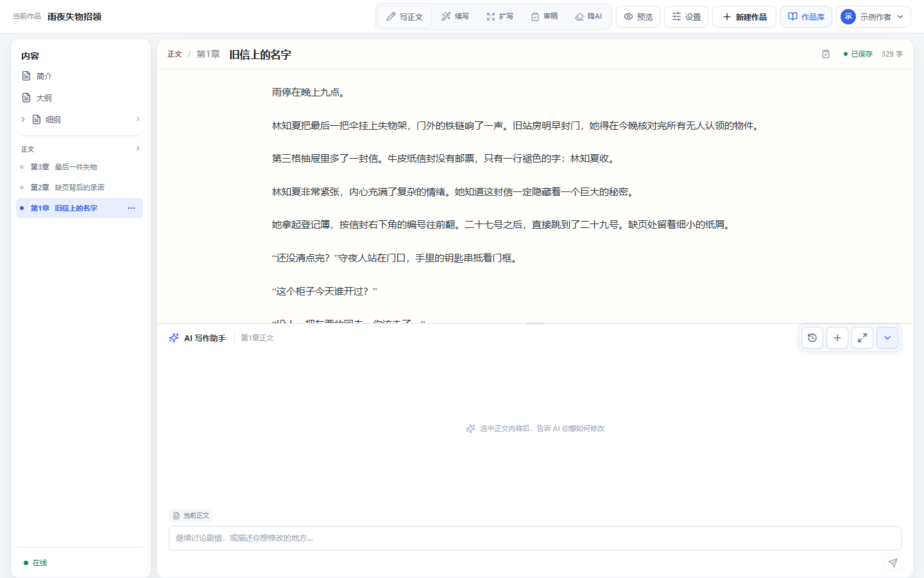This screenshot has width=924, height=578.
Task: Open 设置 settings
Action: (x=686, y=17)
